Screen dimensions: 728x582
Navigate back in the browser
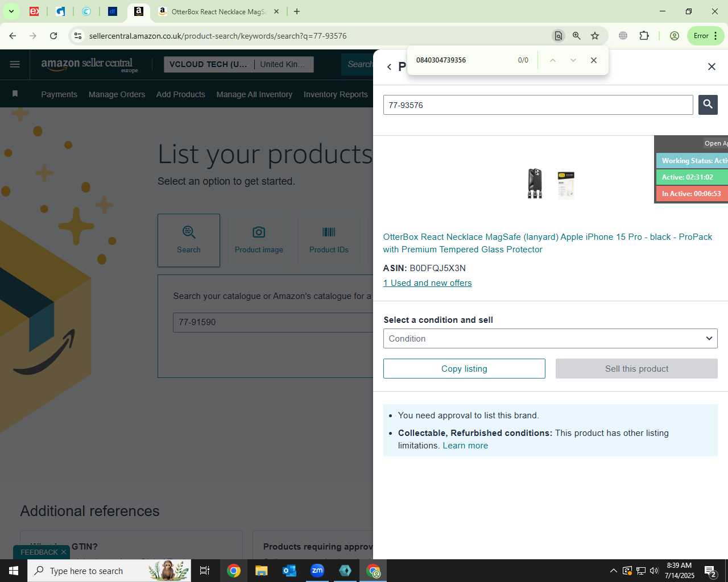(x=13, y=36)
